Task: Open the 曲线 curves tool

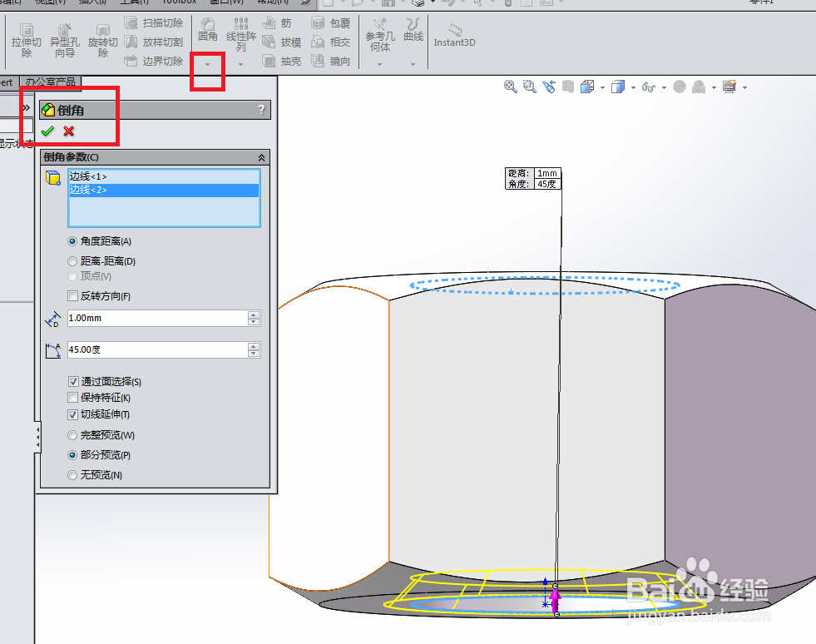Action: click(x=413, y=30)
